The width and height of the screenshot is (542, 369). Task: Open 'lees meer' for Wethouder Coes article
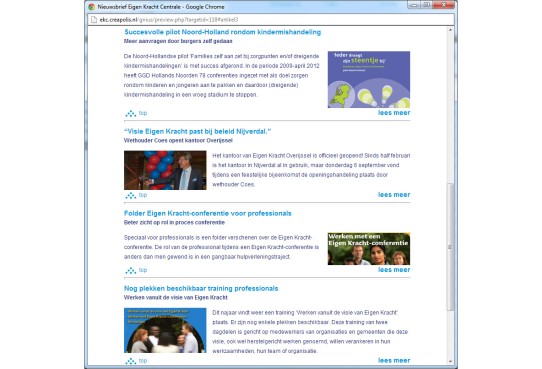tap(394, 195)
